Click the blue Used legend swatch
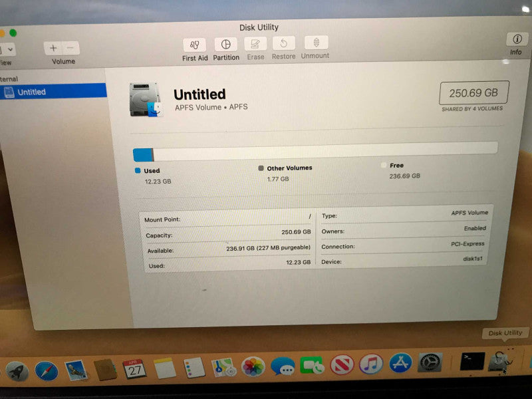The width and height of the screenshot is (532, 399). tap(138, 171)
